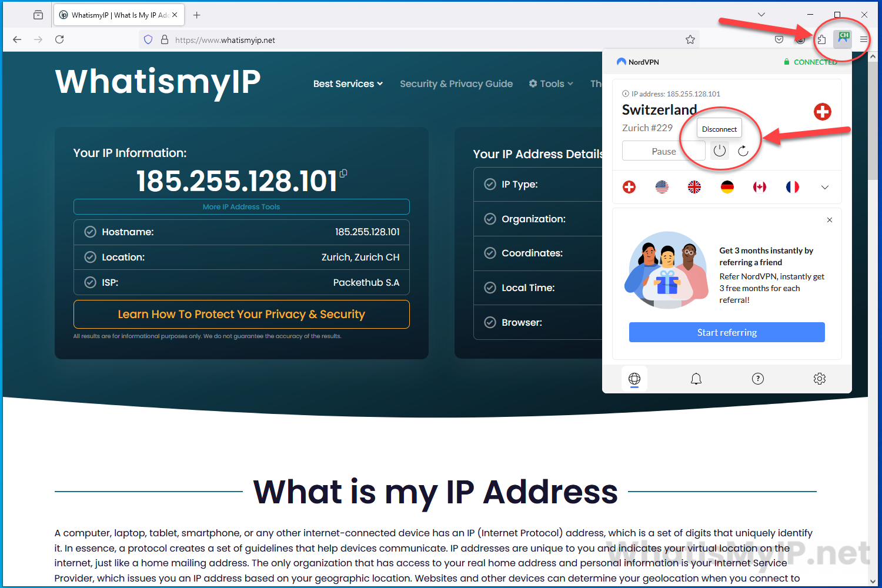Click the tracking protection shield icon

tap(148, 39)
